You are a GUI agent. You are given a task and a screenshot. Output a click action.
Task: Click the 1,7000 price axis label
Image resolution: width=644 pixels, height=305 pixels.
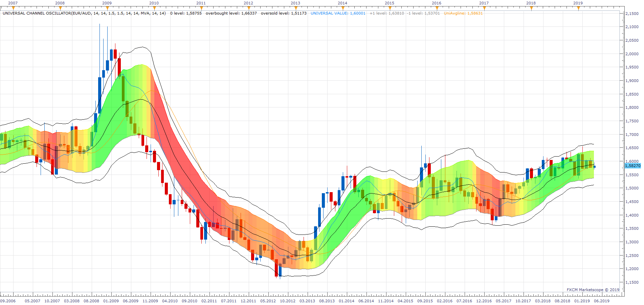tap(632, 135)
